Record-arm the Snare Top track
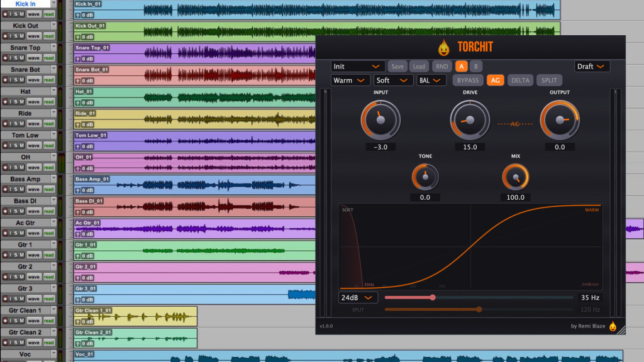This screenshot has height=362, width=644. pyautogui.click(x=5, y=58)
